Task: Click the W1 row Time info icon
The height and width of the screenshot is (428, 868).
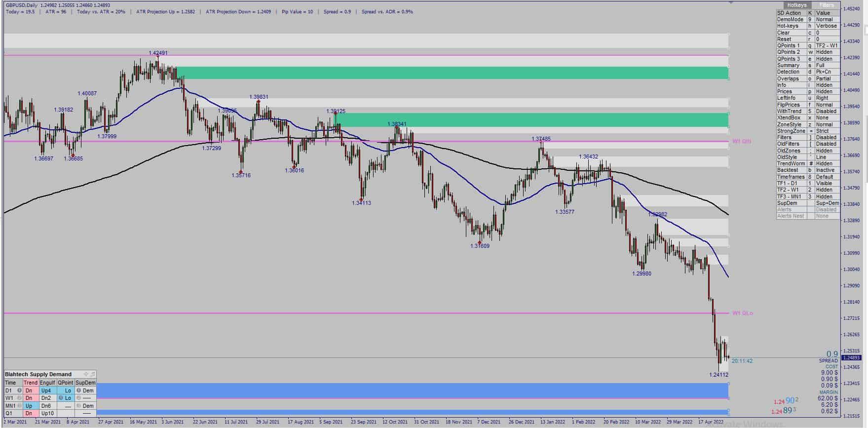Action: (x=19, y=398)
